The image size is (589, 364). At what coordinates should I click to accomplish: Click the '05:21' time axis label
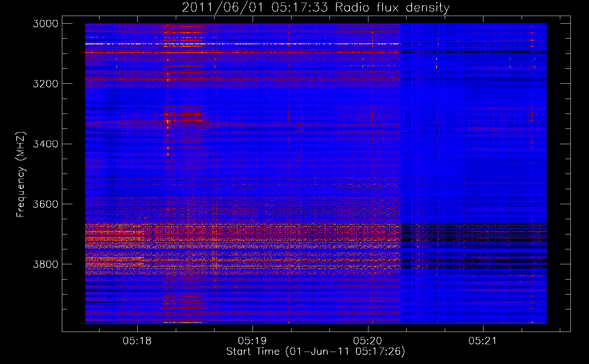483,341
